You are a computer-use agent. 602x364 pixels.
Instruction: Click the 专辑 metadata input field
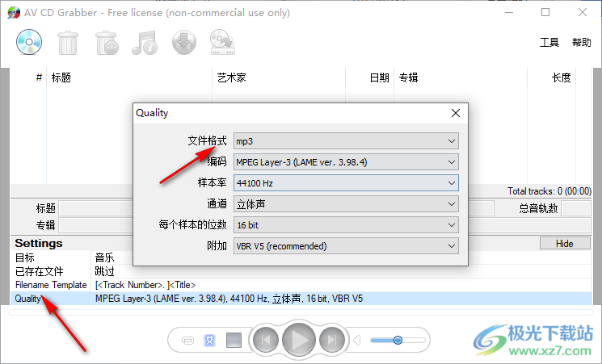point(96,225)
